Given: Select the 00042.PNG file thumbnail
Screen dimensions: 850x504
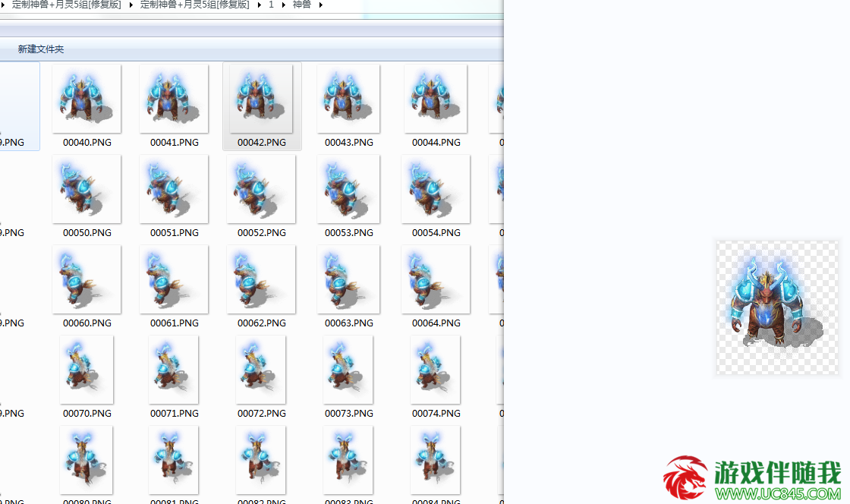Looking at the screenshot, I should 261,99.
